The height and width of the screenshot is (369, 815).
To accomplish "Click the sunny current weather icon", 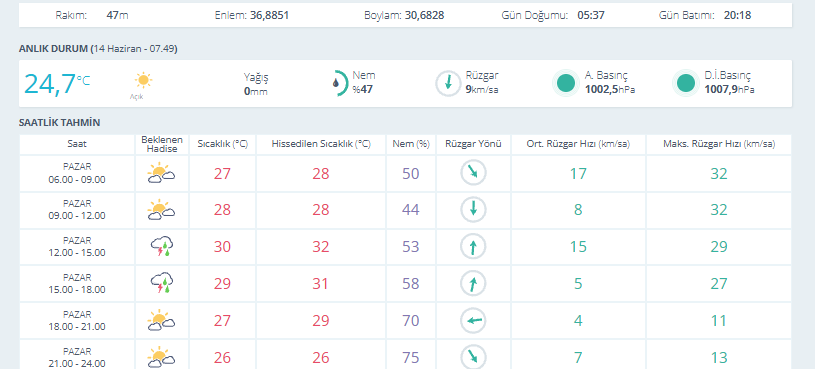I will [143, 81].
